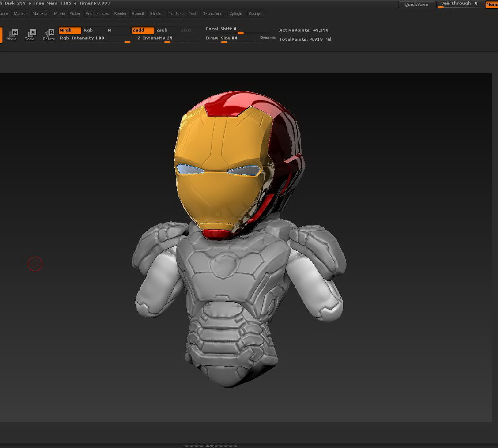Open the Movie menu

pyautogui.click(x=59, y=14)
